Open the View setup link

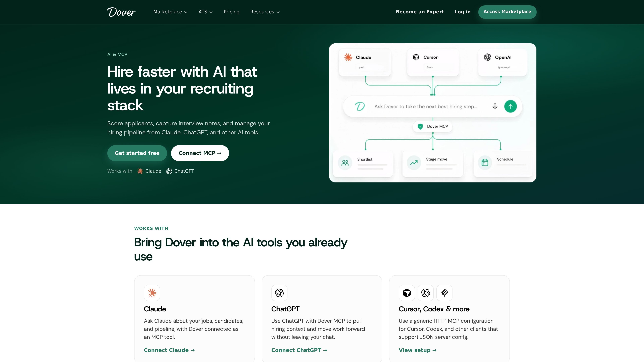[x=417, y=350]
